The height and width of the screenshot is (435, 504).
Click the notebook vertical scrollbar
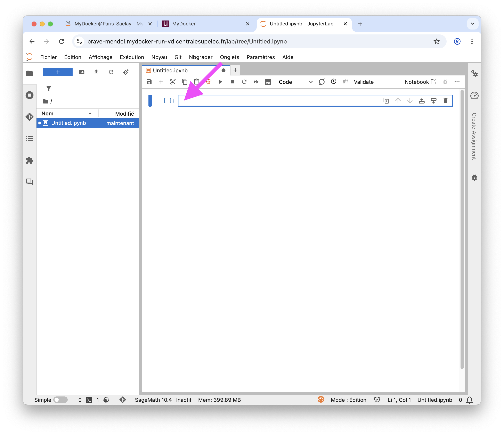pyautogui.click(x=462, y=229)
